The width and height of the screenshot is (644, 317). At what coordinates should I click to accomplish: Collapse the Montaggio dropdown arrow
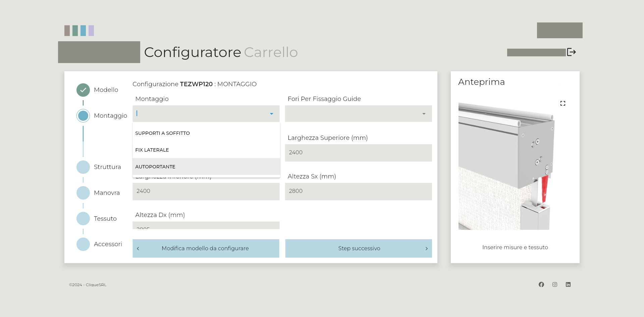click(272, 114)
